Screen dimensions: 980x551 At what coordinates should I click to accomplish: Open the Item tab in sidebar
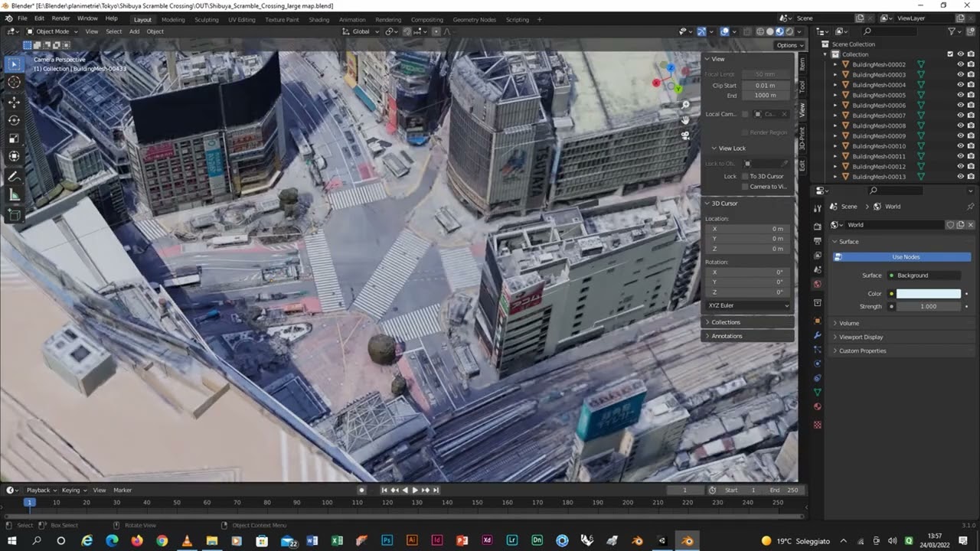(802, 64)
